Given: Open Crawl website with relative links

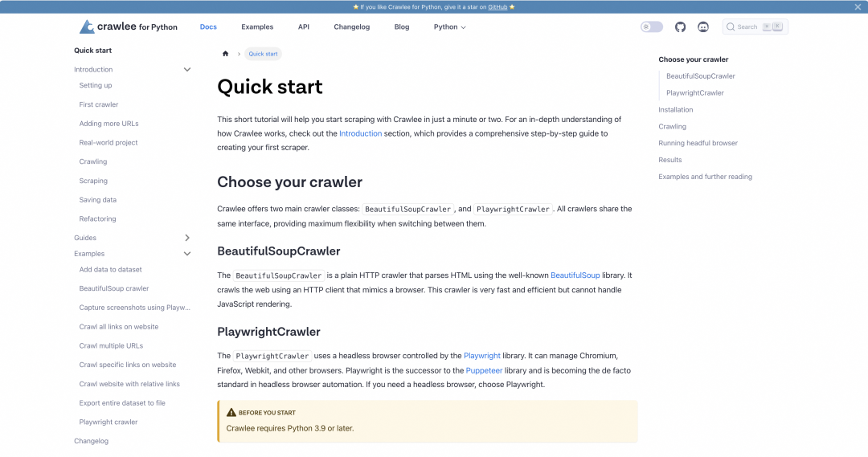Looking at the screenshot, I should click(129, 384).
